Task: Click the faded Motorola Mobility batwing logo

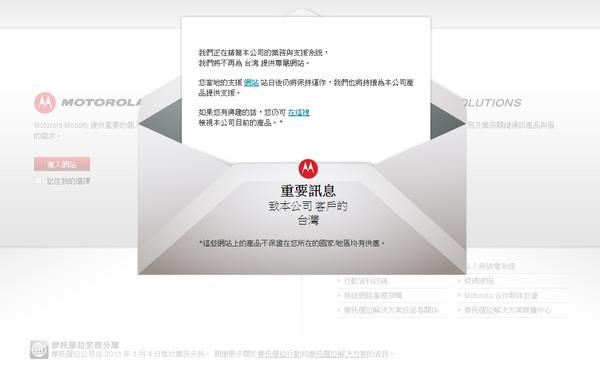Action: point(45,103)
